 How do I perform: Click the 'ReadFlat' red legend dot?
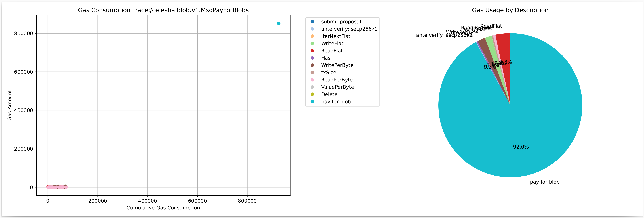[x=313, y=51]
